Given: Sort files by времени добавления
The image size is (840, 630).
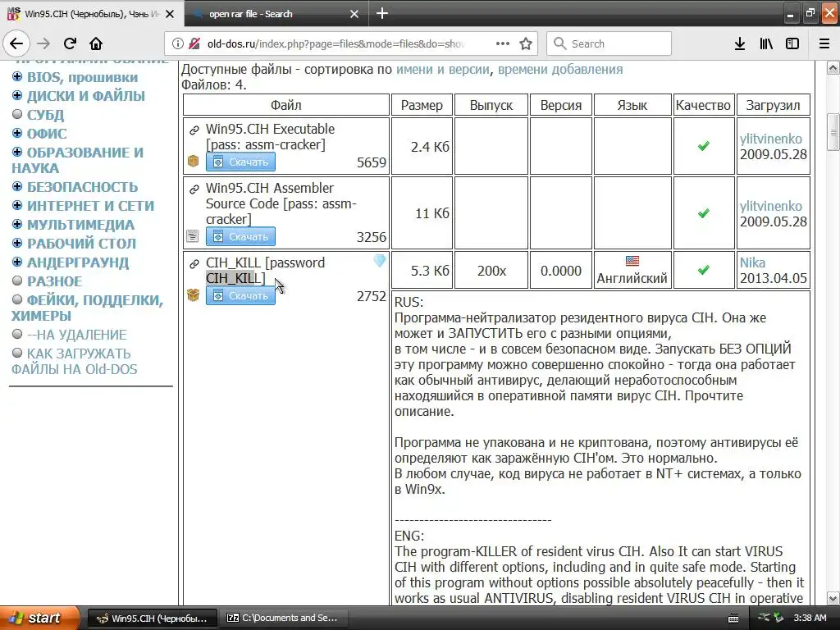Looking at the screenshot, I should [x=560, y=69].
